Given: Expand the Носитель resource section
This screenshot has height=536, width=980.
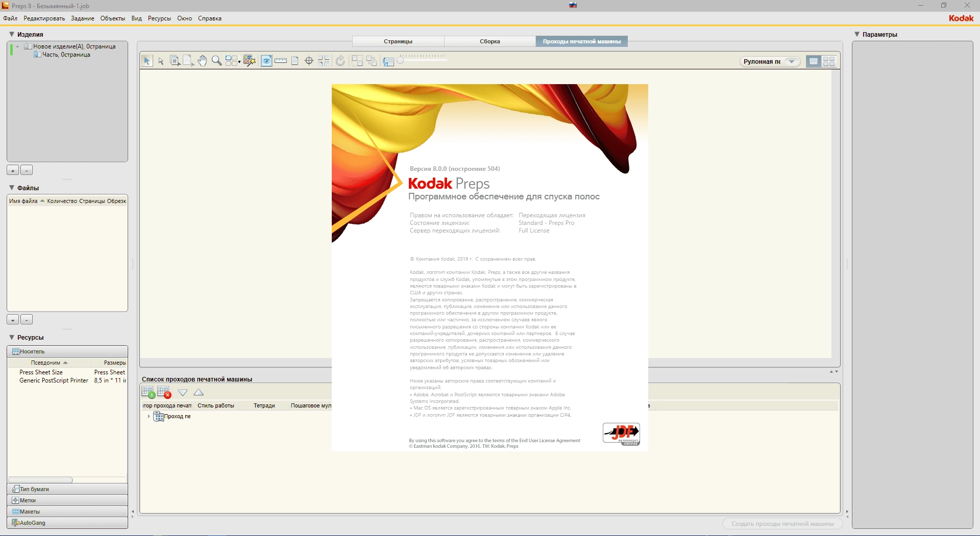Looking at the screenshot, I should (x=67, y=351).
